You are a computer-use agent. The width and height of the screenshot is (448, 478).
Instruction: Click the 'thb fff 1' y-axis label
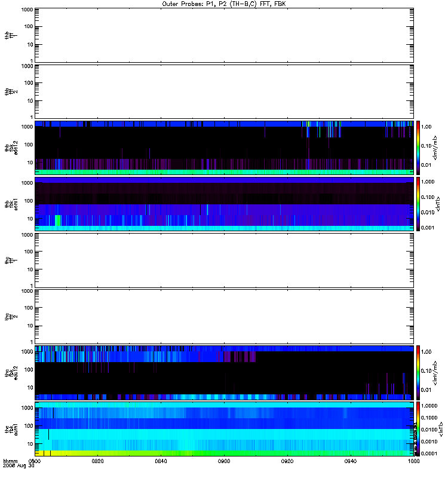pyautogui.click(x=11, y=36)
